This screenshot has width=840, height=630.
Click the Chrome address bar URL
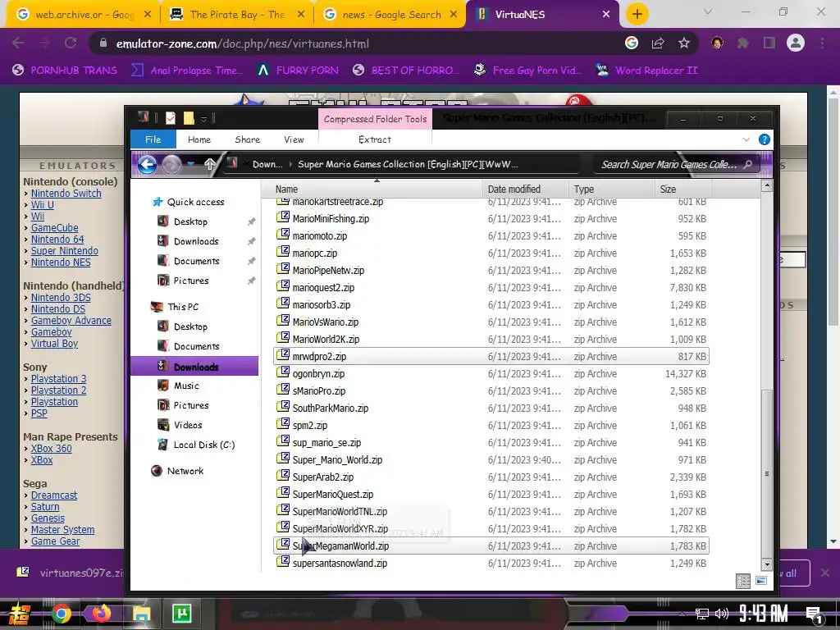point(242,43)
